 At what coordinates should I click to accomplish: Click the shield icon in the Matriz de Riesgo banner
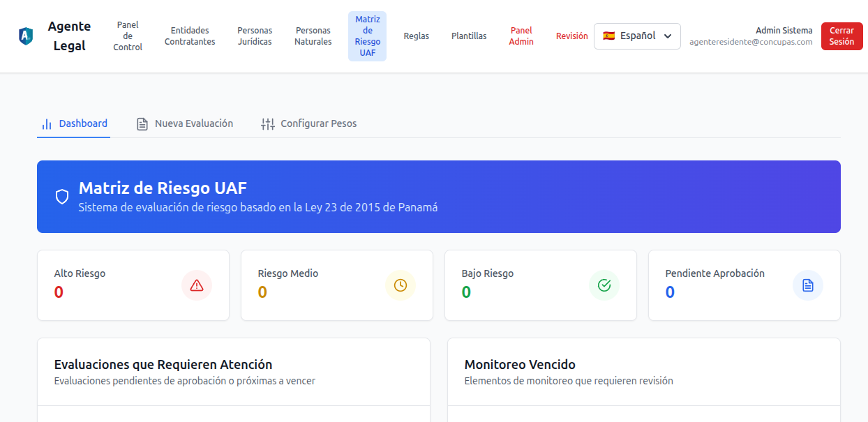[60, 197]
